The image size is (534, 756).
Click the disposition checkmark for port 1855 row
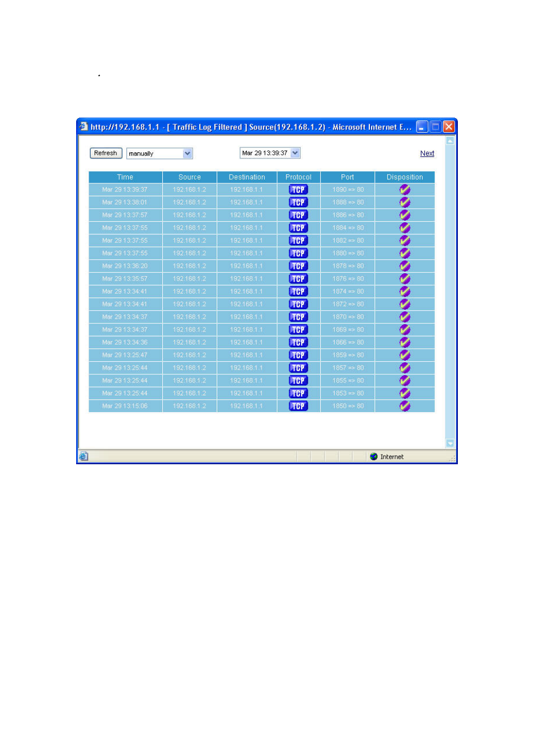click(x=405, y=381)
